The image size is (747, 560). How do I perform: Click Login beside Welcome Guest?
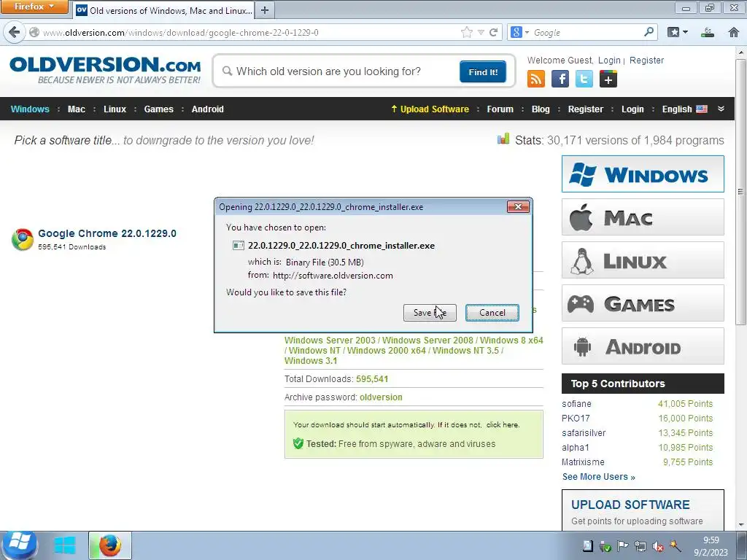(609, 61)
